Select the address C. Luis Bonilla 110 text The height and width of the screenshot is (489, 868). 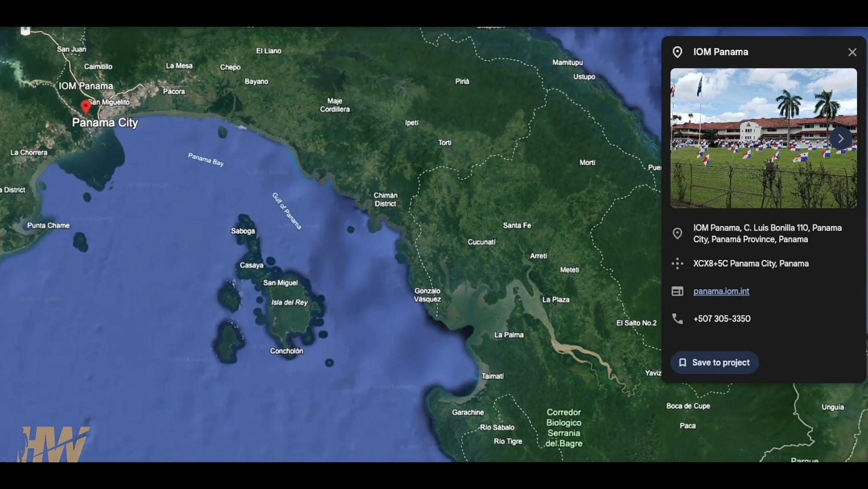click(767, 233)
